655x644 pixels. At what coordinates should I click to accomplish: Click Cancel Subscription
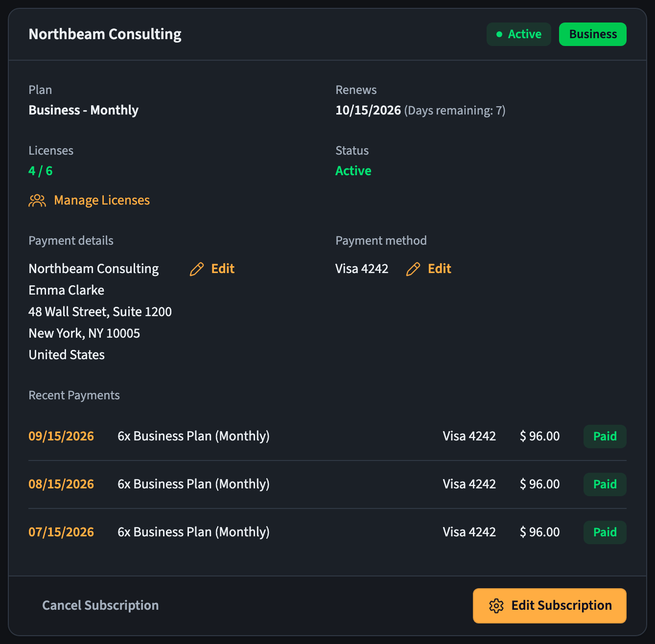100,605
